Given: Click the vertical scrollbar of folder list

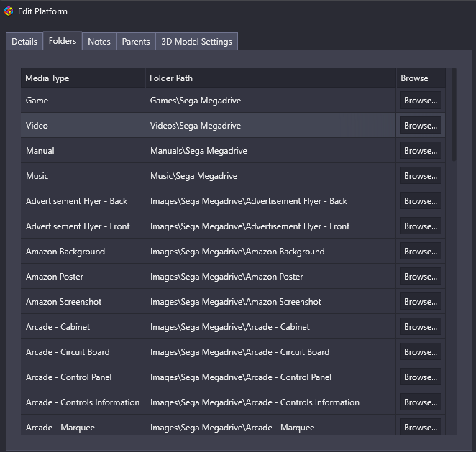Looking at the screenshot, I should point(454,115).
